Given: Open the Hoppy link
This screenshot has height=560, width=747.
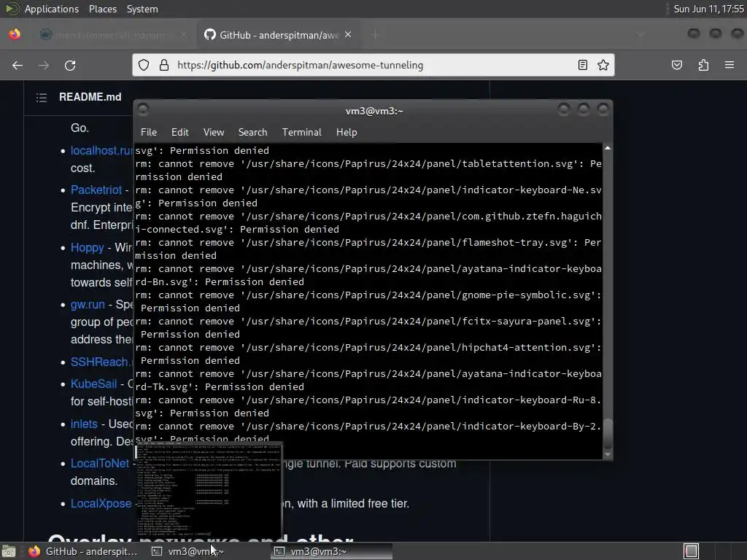Looking at the screenshot, I should (x=88, y=248).
